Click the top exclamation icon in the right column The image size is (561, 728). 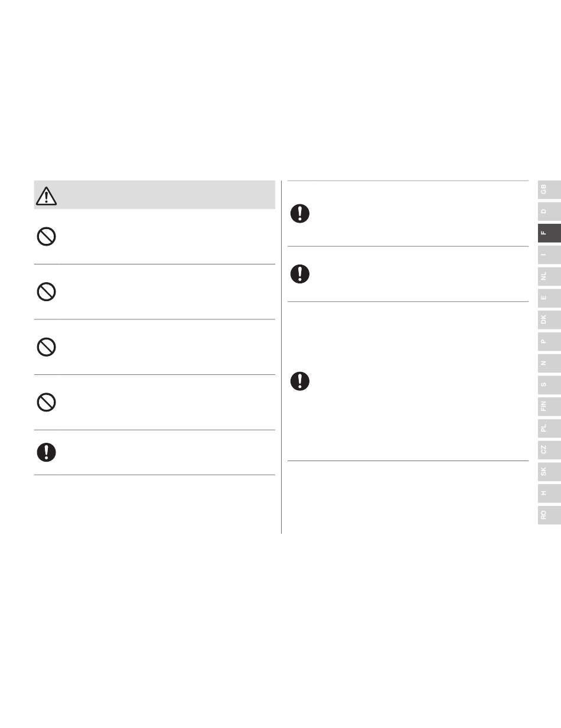(x=300, y=214)
